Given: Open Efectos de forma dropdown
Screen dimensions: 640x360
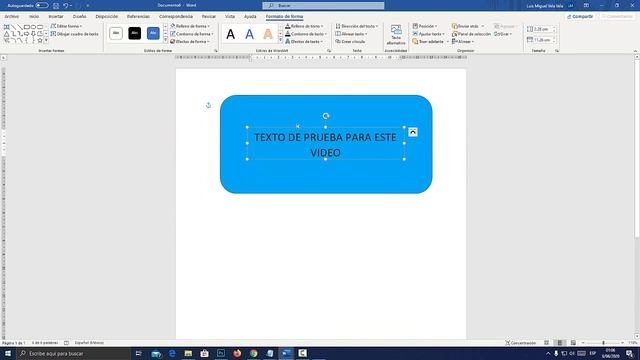Looking at the screenshot, I should [190, 42].
